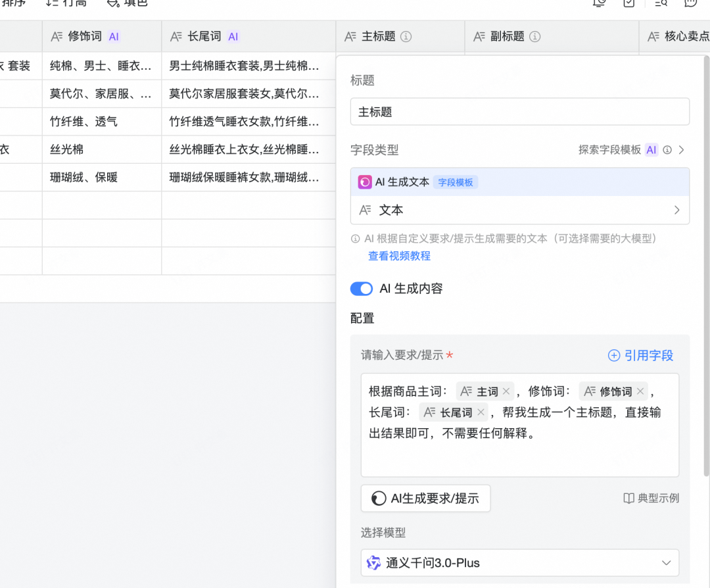Open the comments icon in top toolbar
Viewport: 710px width, 588px height.
tap(690, 4)
